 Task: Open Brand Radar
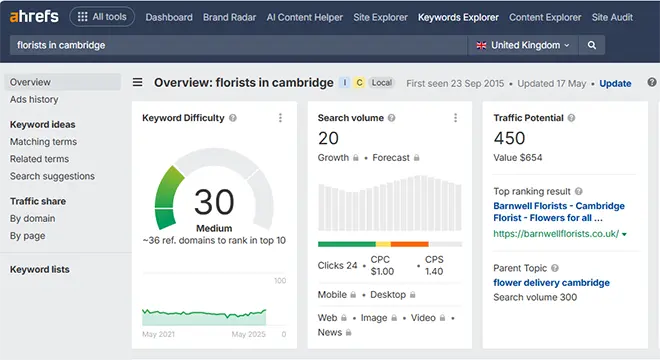pos(229,17)
